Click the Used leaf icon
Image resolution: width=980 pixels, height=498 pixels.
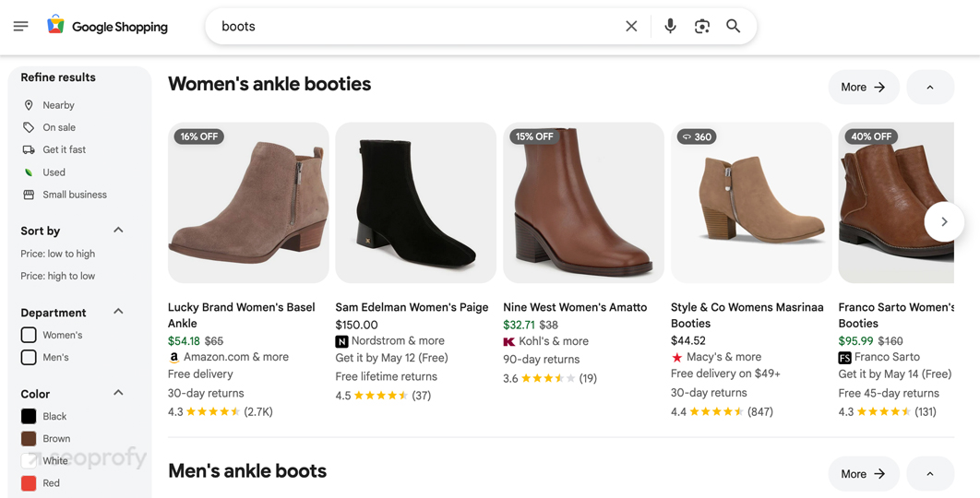[28, 172]
